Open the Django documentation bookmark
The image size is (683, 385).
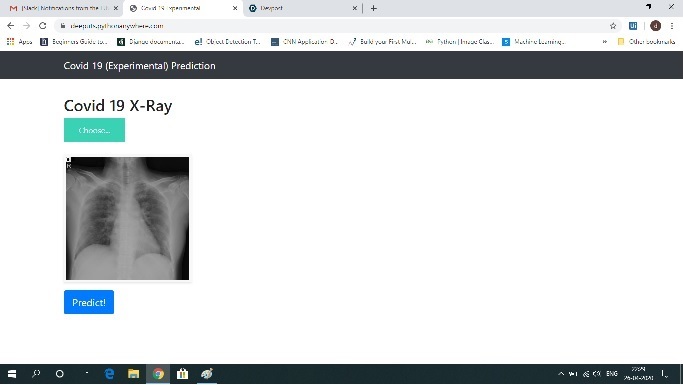[151, 42]
